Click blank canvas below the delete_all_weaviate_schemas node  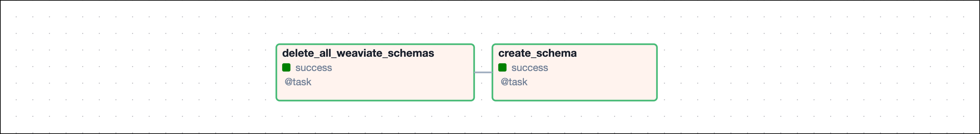pyautogui.click(x=375, y=118)
